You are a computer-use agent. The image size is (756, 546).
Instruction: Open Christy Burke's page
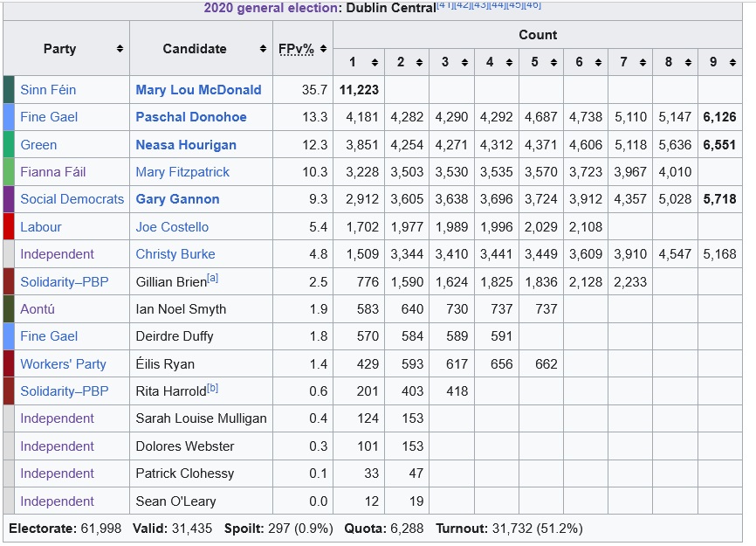pyautogui.click(x=175, y=253)
